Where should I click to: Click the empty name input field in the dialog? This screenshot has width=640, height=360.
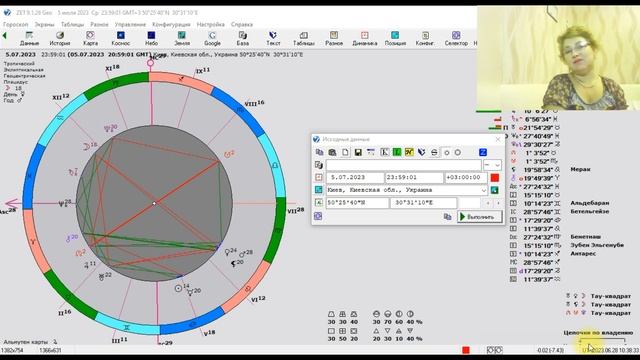(403, 165)
